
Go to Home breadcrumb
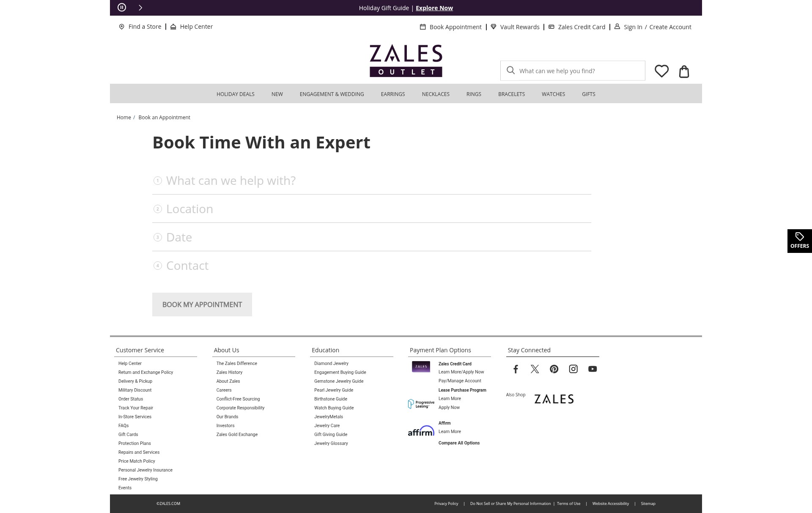tap(124, 117)
